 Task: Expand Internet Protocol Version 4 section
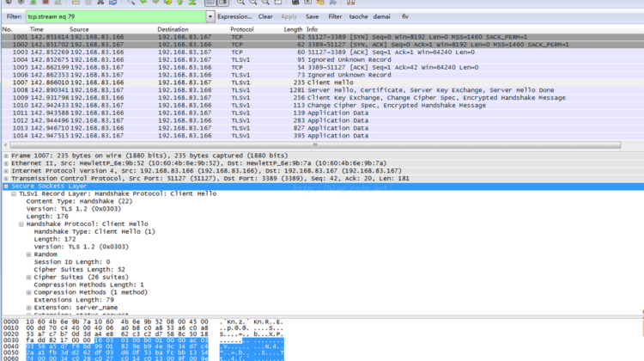point(6,171)
